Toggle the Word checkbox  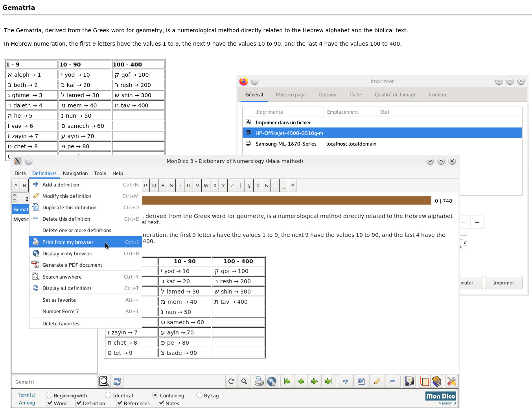(49, 403)
